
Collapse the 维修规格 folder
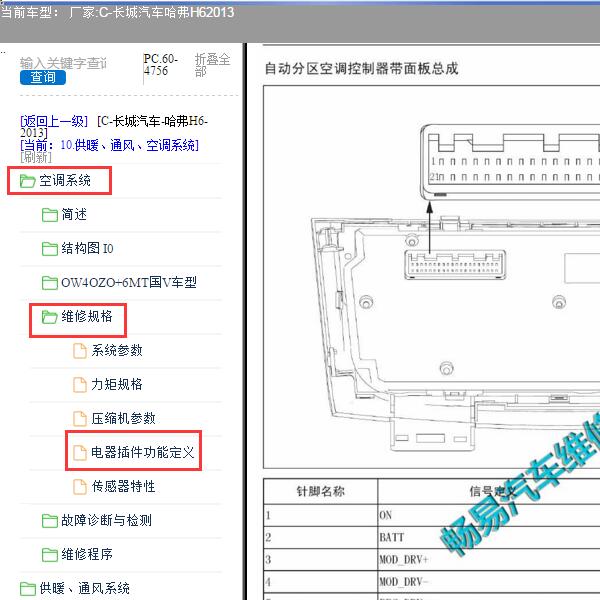click(x=87, y=316)
